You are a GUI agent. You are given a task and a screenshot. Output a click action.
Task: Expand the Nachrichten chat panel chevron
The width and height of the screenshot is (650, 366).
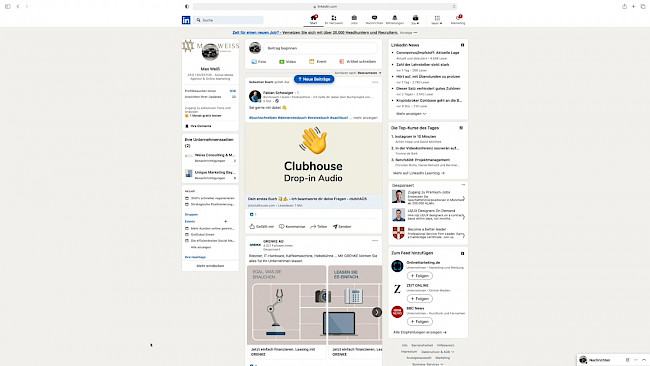pos(643,360)
